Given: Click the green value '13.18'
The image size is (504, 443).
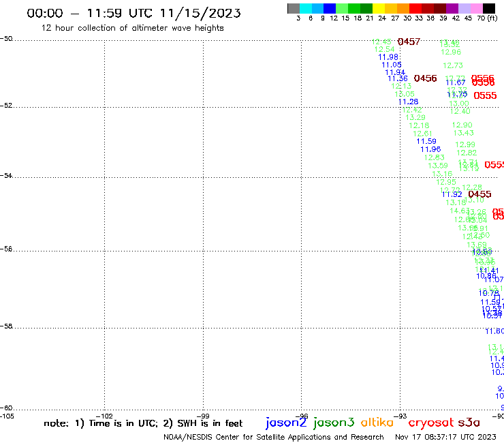Looking at the screenshot, I should pos(456,202).
